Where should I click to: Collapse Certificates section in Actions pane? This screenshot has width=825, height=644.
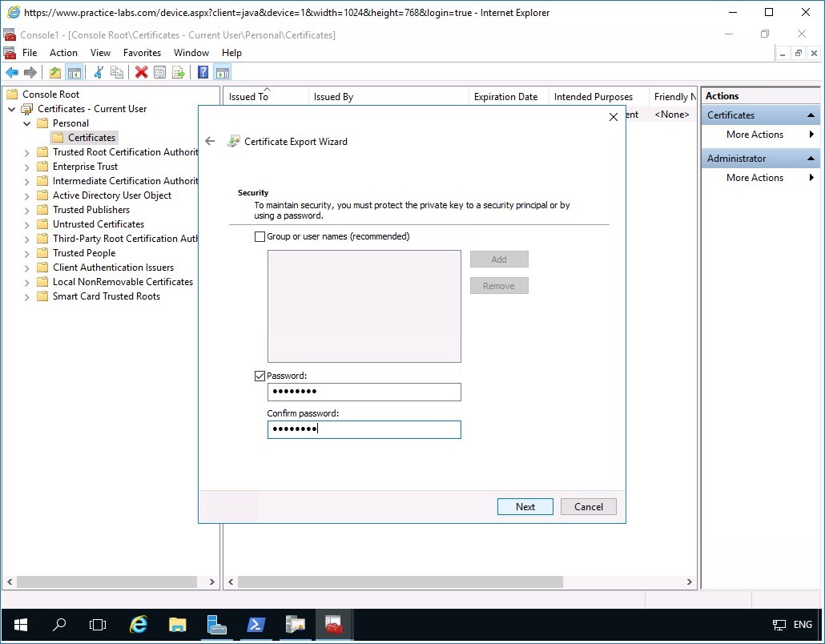pyautogui.click(x=811, y=115)
